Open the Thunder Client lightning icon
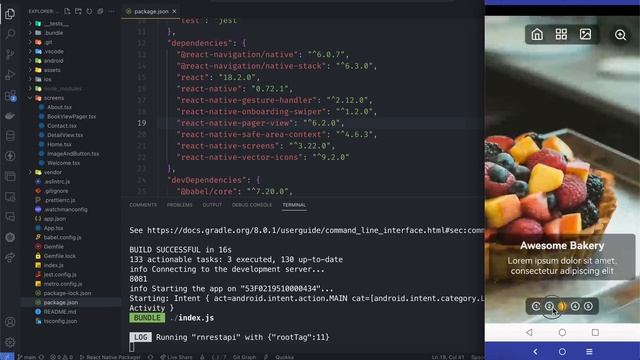This screenshot has width=640, height=360. (10, 156)
